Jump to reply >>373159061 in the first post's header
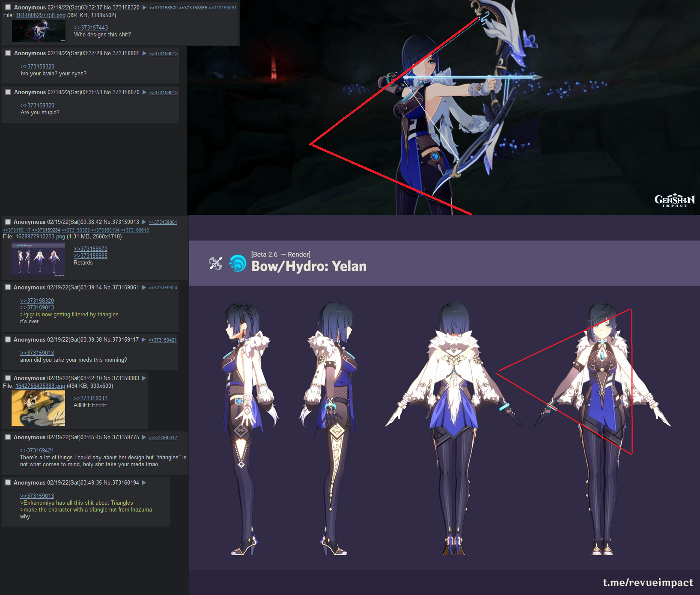The height and width of the screenshot is (595, 700). 223,8
